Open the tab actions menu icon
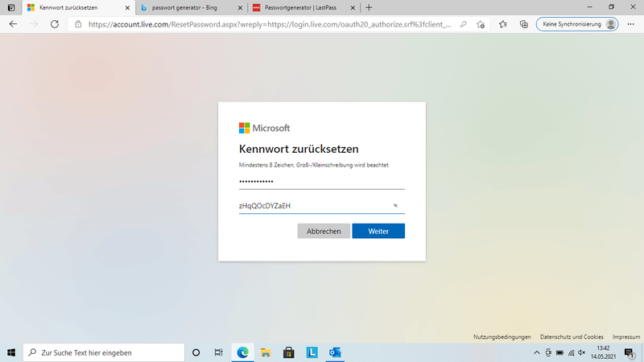 (x=11, y=7)
